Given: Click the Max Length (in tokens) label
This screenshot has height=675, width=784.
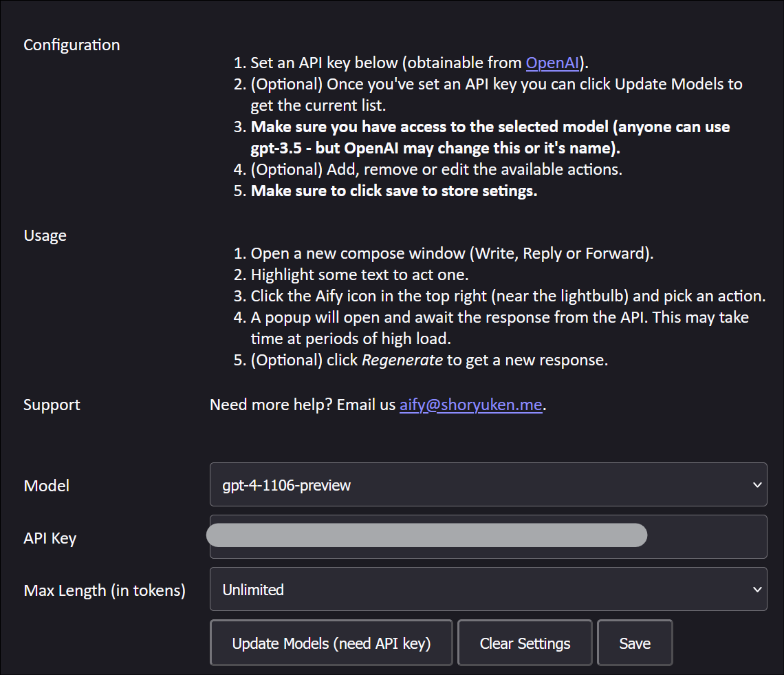Looking at the screenshot, I should pyautogui.click(x=105, y=590).
